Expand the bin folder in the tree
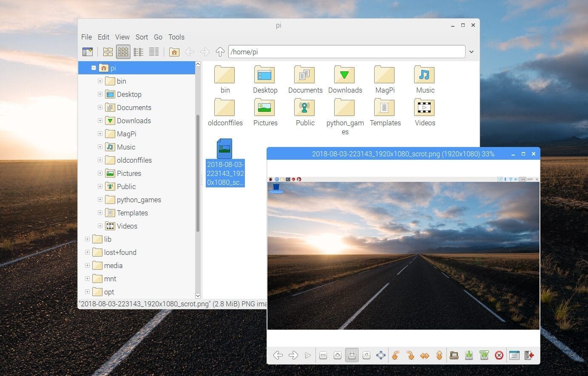 coord(100,81)
